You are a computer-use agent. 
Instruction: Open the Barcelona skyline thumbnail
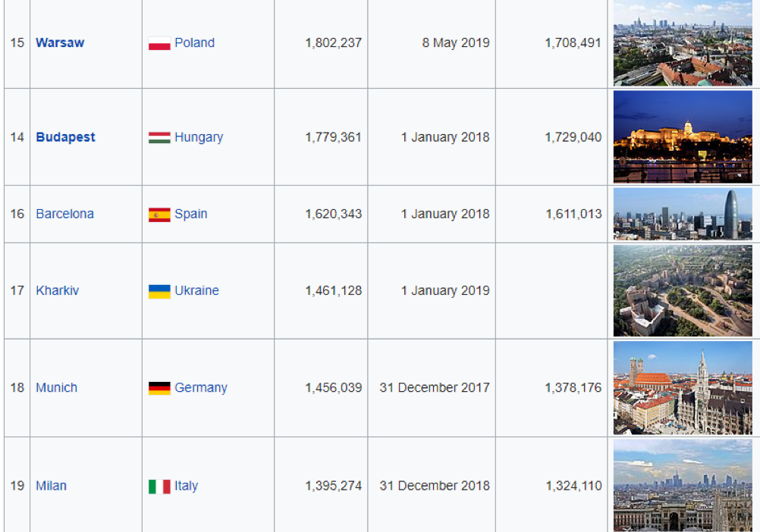point(683,214)
